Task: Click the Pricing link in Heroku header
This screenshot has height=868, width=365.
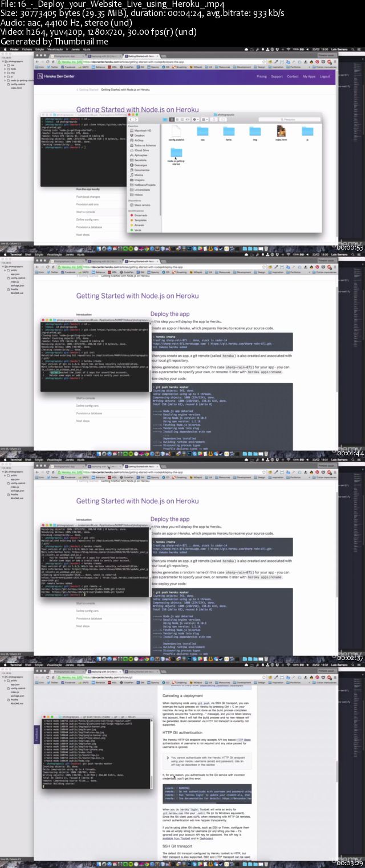Action: (x=261, y=76)
